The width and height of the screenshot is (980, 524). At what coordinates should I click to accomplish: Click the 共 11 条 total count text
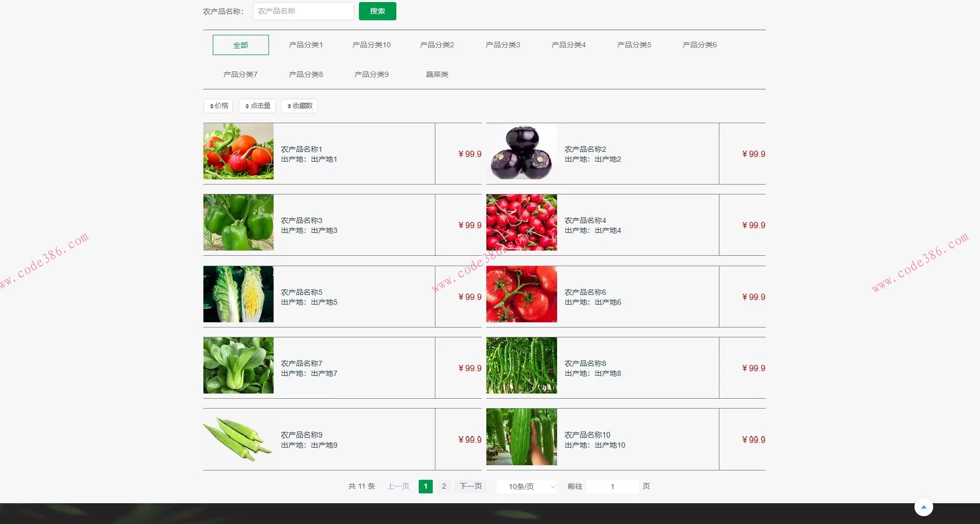[x=362, y=487]
